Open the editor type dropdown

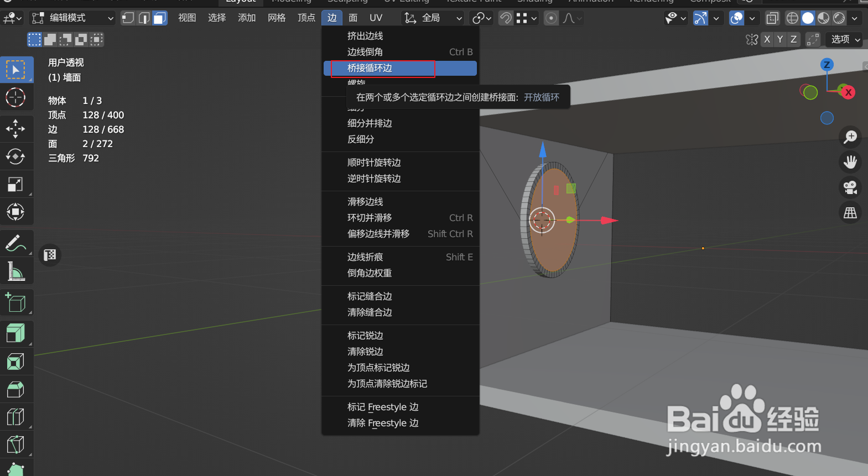(x=12, y=18)
